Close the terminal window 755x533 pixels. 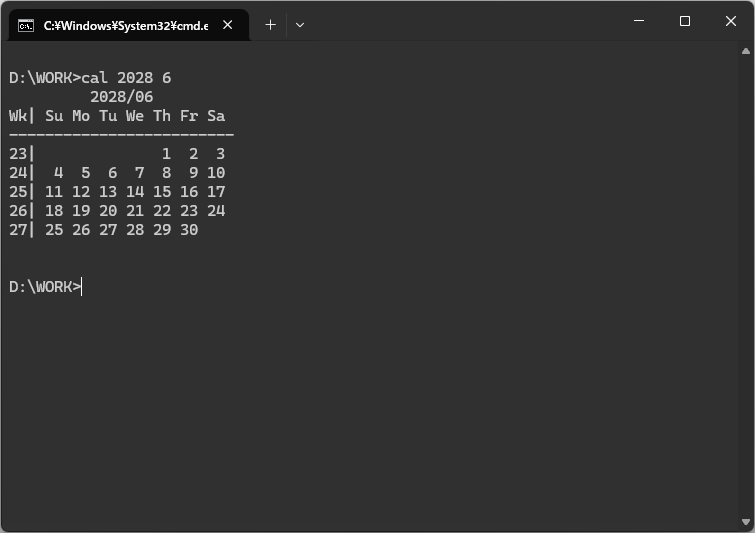(x=731, y=21)
